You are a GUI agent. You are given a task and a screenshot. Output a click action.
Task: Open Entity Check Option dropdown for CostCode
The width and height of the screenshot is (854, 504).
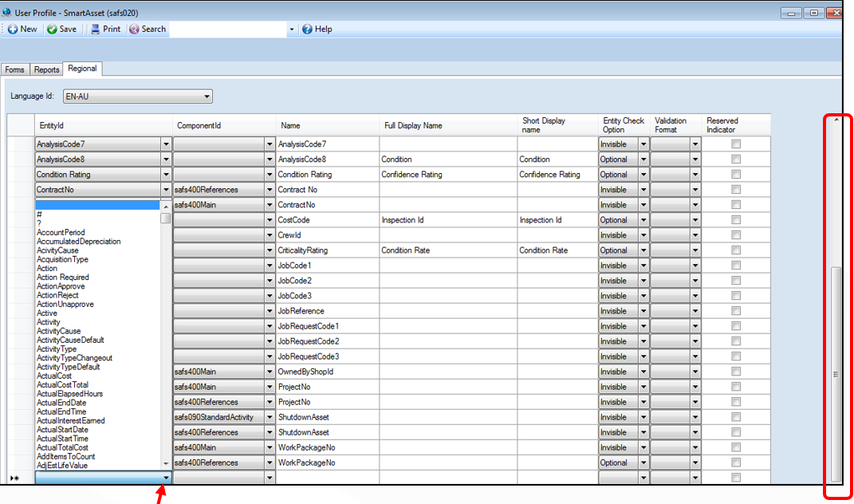coord(643,220)
